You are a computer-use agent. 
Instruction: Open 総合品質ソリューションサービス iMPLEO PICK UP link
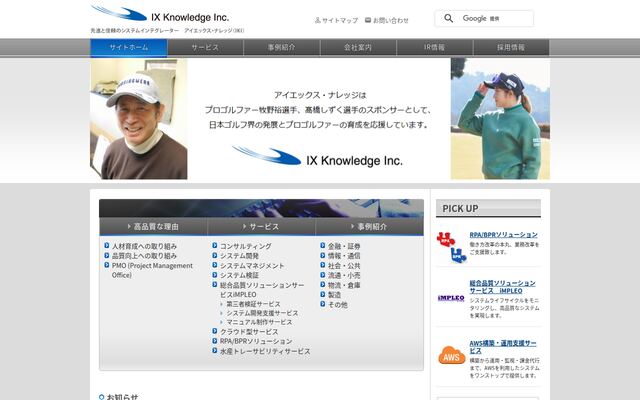click(502, 287)
